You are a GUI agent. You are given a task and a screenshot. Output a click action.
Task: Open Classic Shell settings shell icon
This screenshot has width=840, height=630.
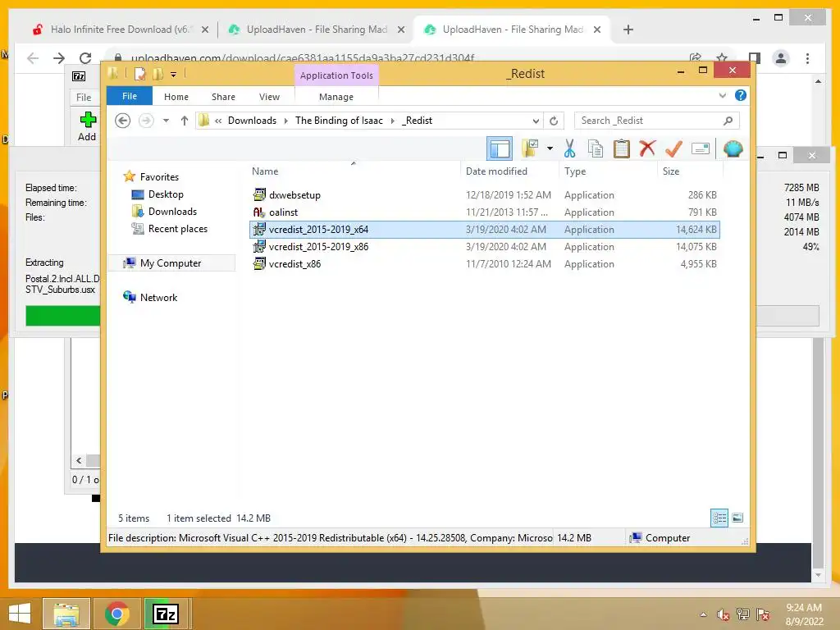point(733,148)
